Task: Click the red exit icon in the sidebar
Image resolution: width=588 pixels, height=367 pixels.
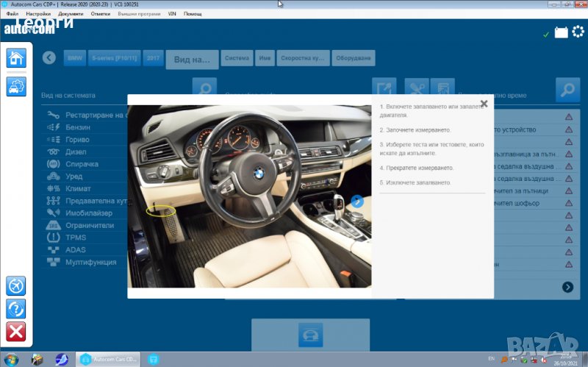Action: [x=16, y=332]
